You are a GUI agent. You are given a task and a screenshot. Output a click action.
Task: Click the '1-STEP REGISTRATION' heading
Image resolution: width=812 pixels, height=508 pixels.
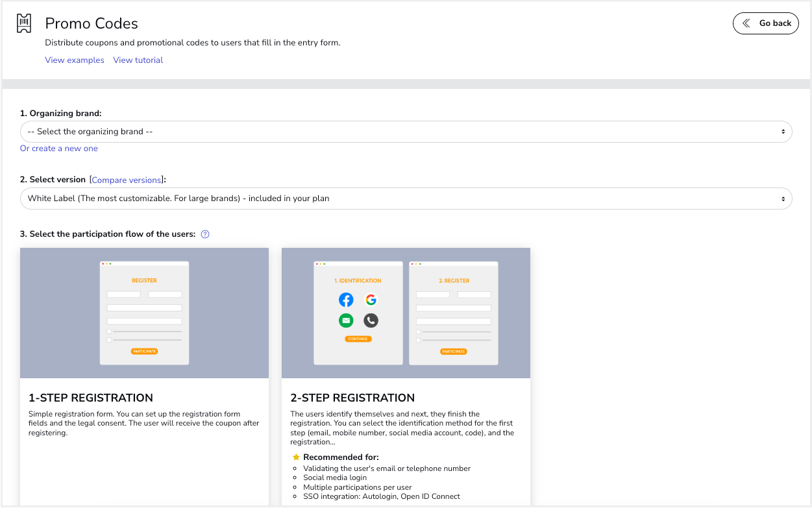[91, 398]
